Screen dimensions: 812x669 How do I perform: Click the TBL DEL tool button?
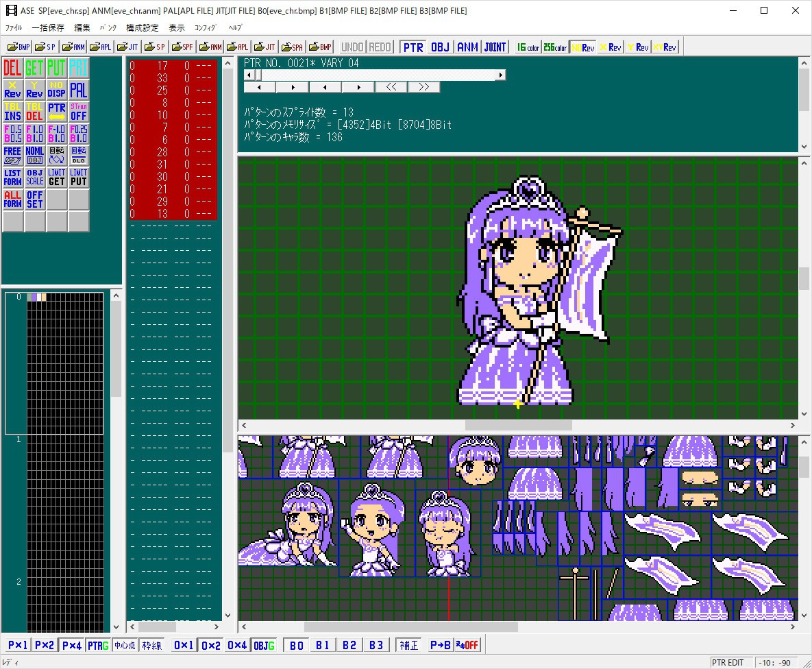[34, 112]
